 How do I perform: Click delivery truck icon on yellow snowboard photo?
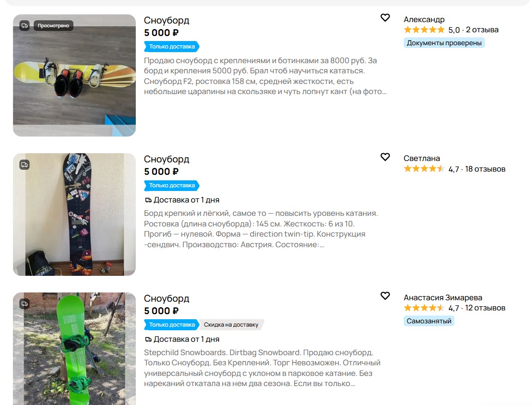pos(24,26)
